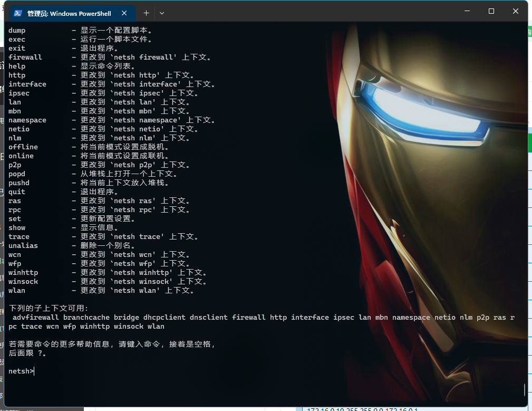The image size is (532, 411).
Task: Click the offline command line
Action: [x=23, y=147]
